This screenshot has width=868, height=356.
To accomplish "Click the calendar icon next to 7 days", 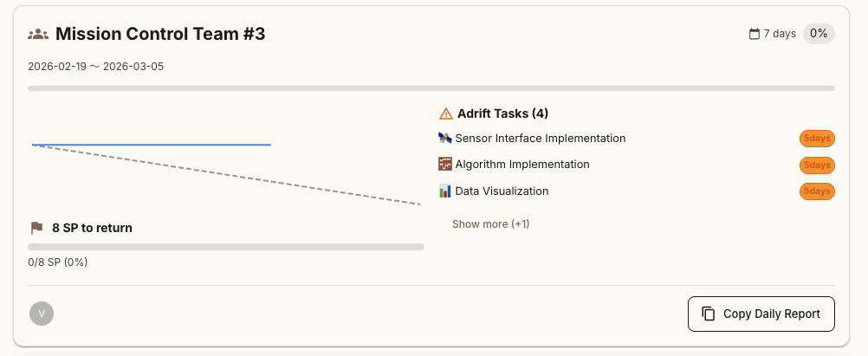I will pyautogui.click(x=755, y=35).
